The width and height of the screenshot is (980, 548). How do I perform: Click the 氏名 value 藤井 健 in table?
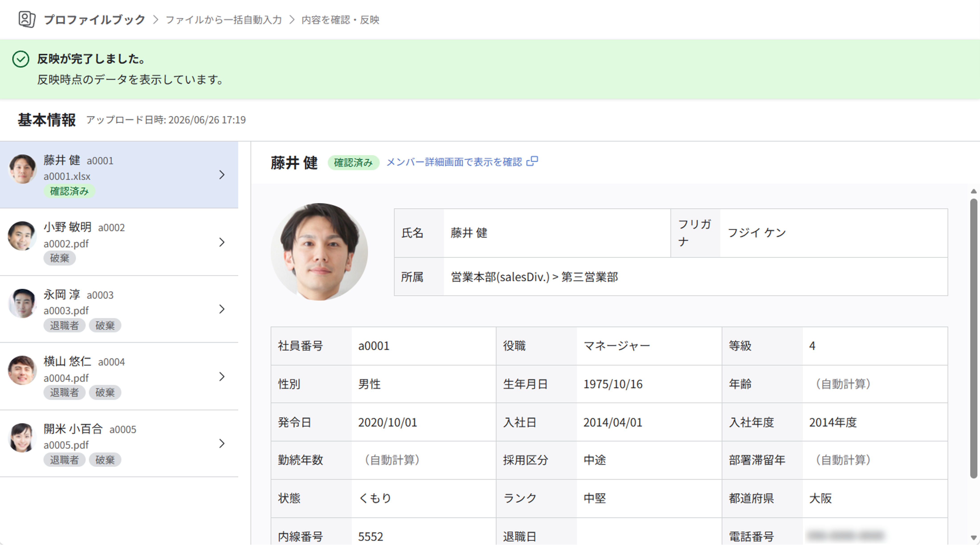coord(469,233)
